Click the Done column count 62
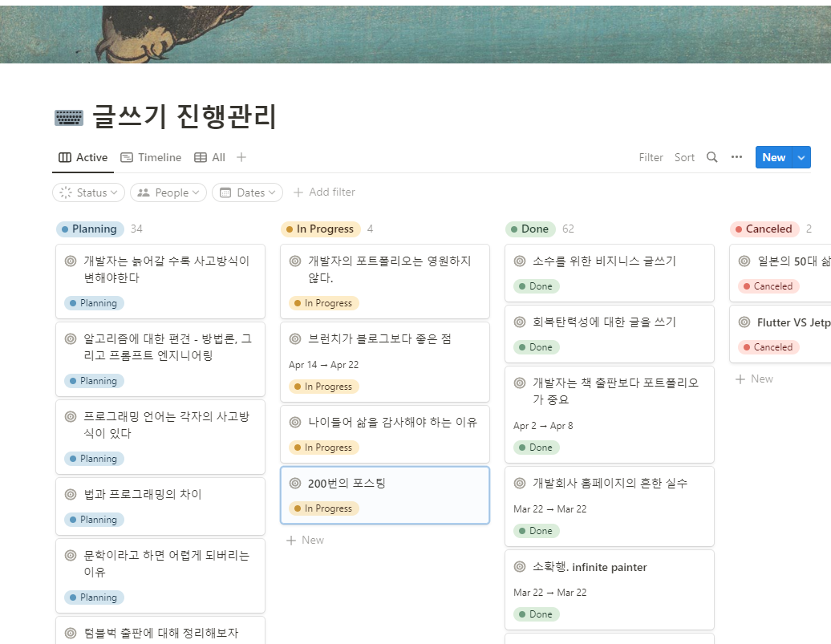 click(568, 229)
